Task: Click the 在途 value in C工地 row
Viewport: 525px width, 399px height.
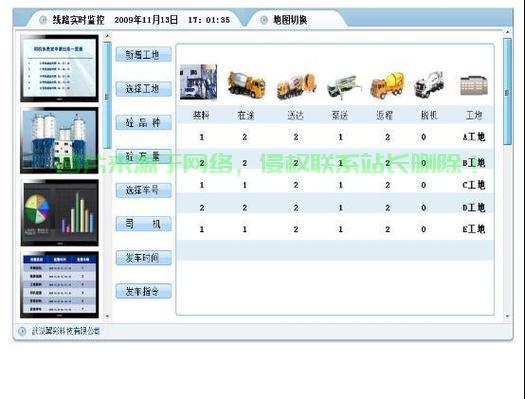Action: tap(245, 185)
